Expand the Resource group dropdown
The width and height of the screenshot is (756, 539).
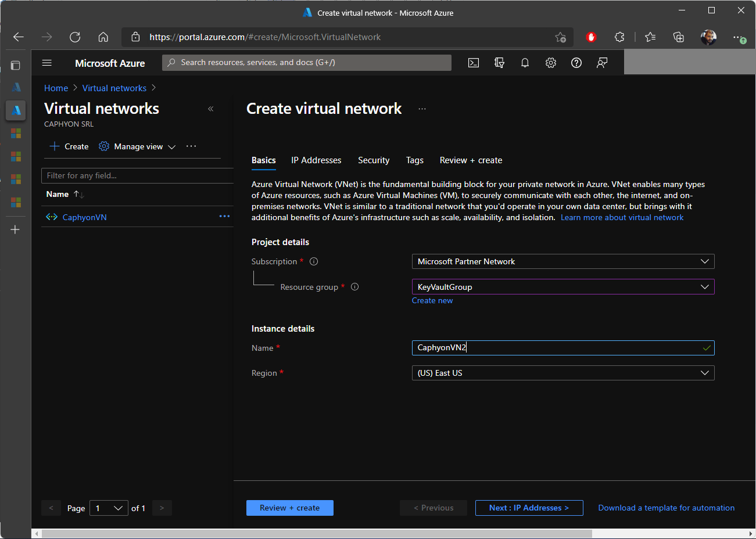[562, 287]
